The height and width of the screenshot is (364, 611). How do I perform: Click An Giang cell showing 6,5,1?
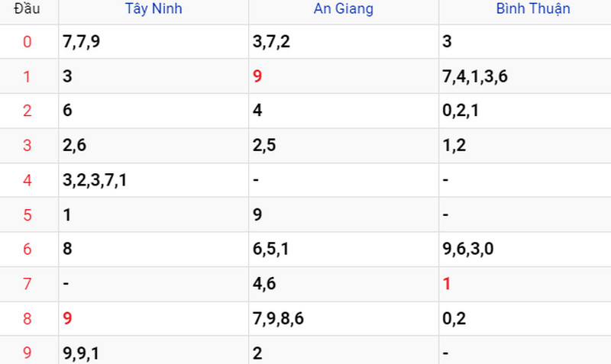271,249
